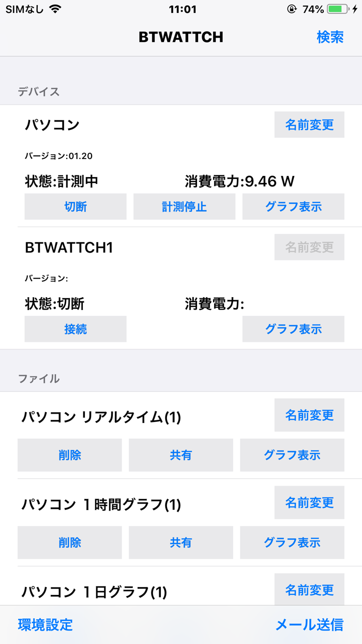Tap the battery indicator in the status bar
The width and height of the screenshot is (362, 644).
(x=337, y=8)
